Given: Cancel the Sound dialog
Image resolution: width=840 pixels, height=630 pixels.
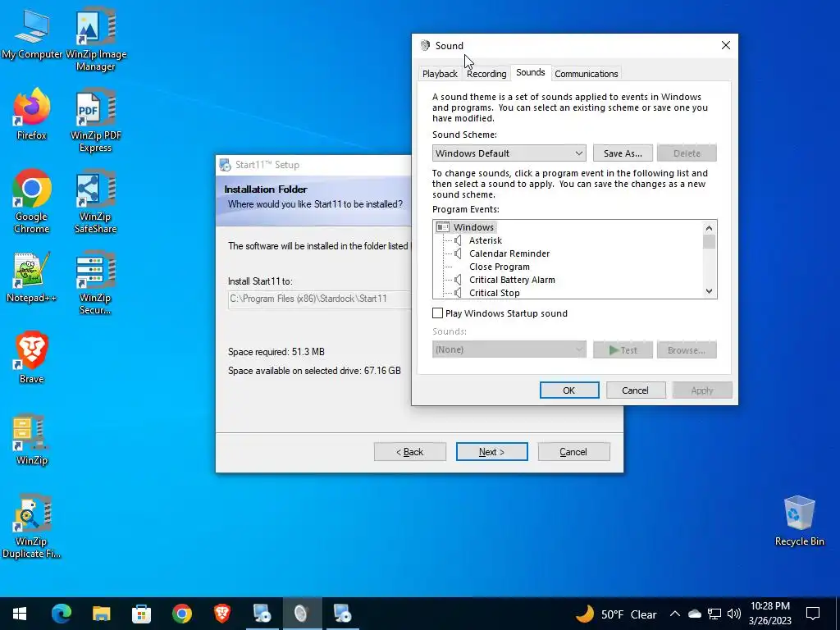Looking at the screenshot, I should click(636, 390).
